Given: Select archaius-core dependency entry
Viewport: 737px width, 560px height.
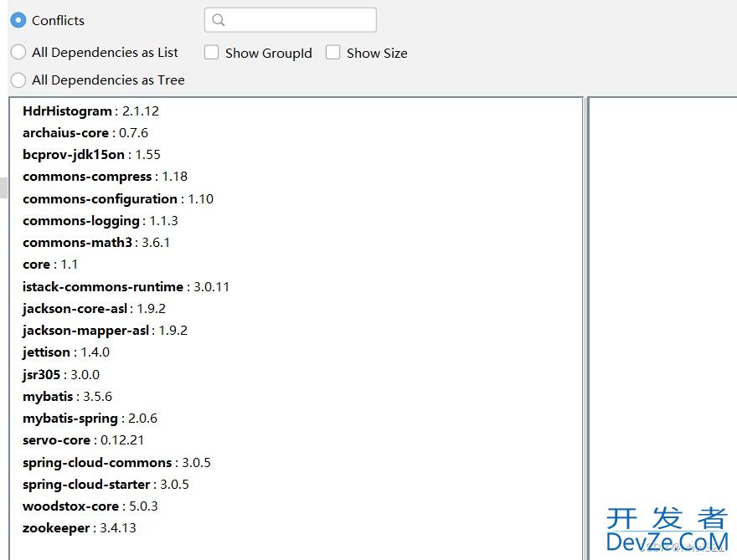Looking at the screenshot, I should (x=85, y=133).
